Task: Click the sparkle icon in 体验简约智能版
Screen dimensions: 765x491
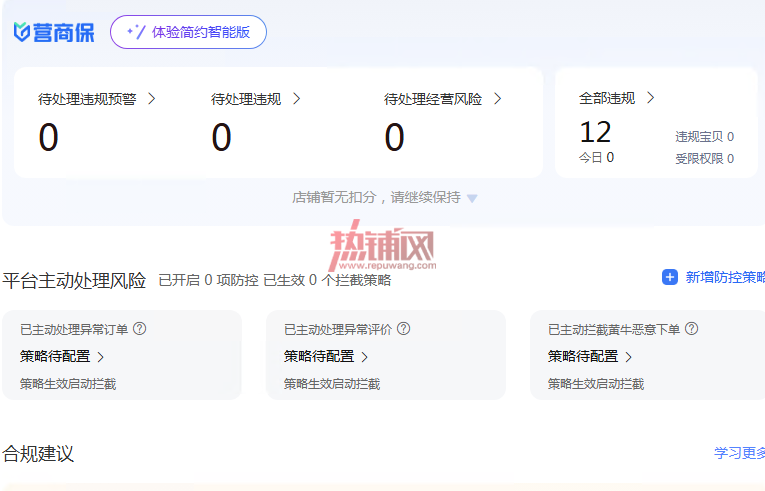Action: coord(136,32)
